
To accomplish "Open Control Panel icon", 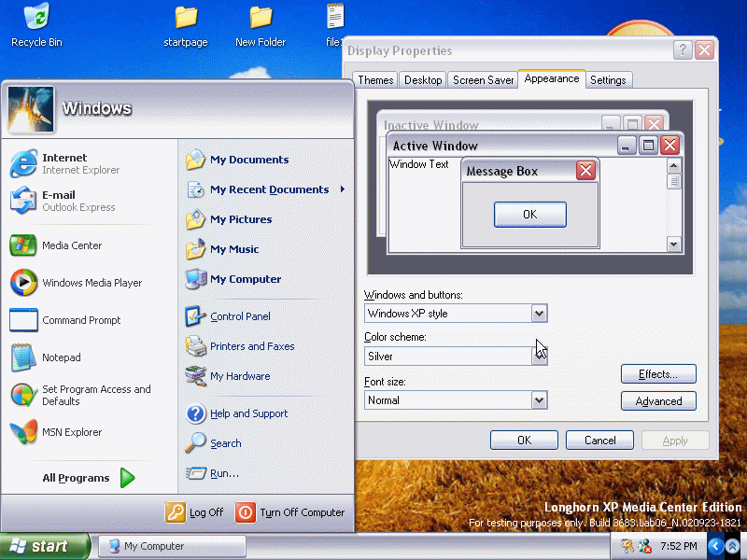I will click(195, 316).
